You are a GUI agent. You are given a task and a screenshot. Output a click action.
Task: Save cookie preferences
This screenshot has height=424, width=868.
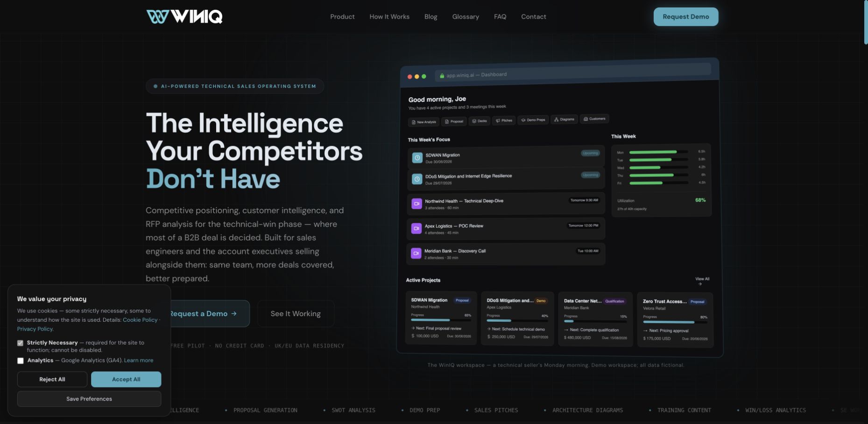coord(89,399)
